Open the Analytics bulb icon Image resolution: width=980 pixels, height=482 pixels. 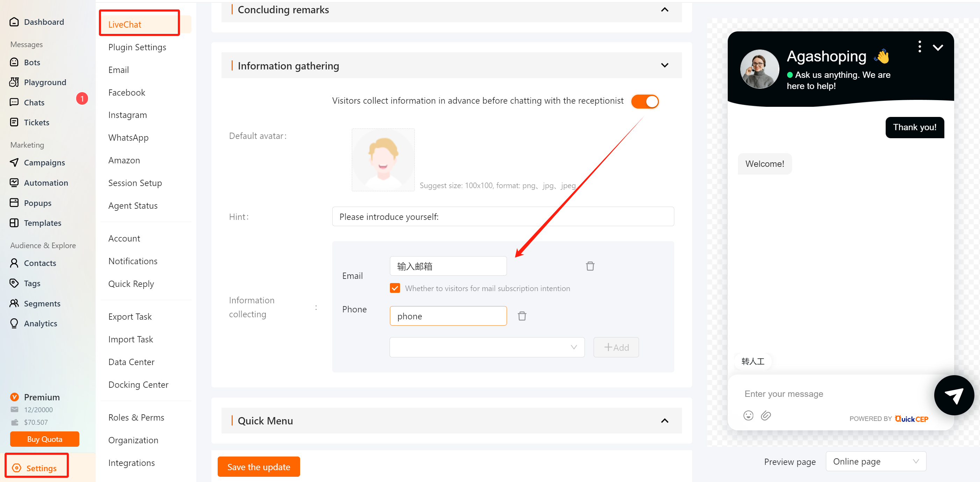pyautogui.click(x=14, y=324)
